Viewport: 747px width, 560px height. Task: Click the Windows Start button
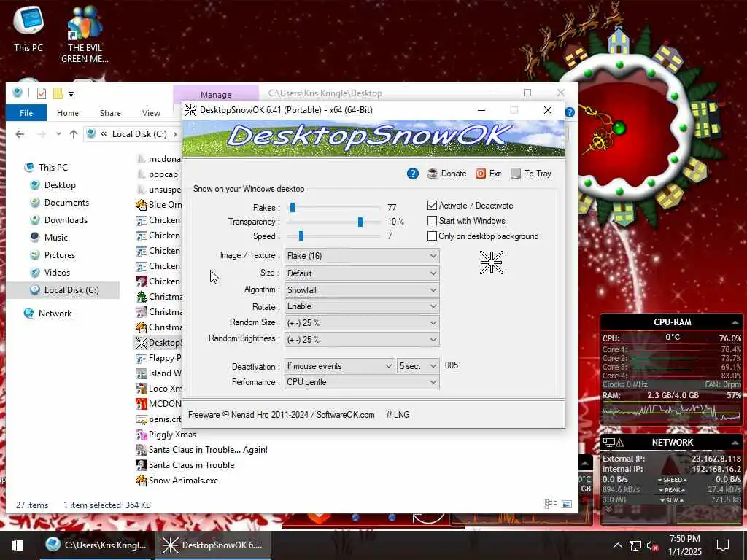pos(18,545)
